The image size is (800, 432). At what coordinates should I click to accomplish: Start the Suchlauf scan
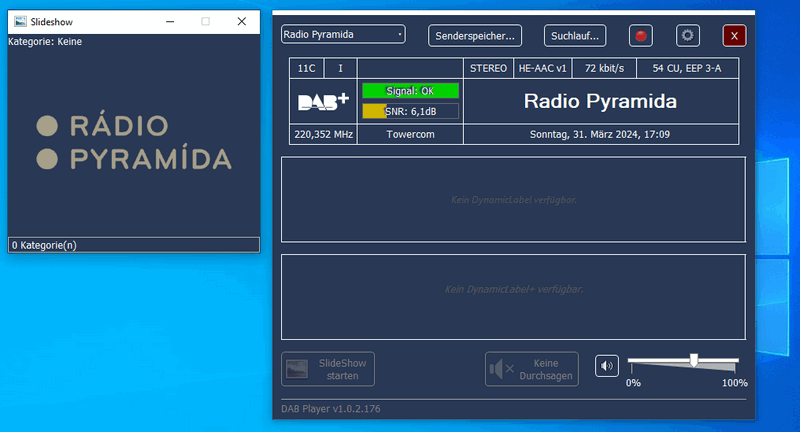575,36
